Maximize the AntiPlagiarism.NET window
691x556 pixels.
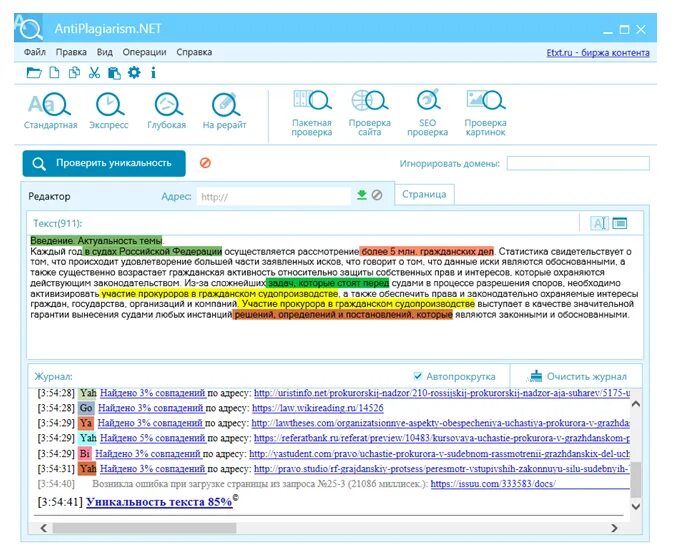point(624,30)
